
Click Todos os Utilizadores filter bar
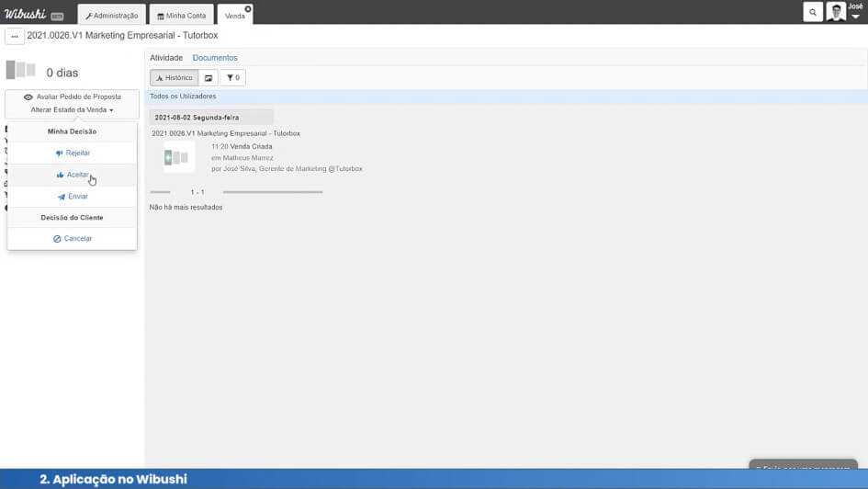pyautogui.click(x=506, y=97)
